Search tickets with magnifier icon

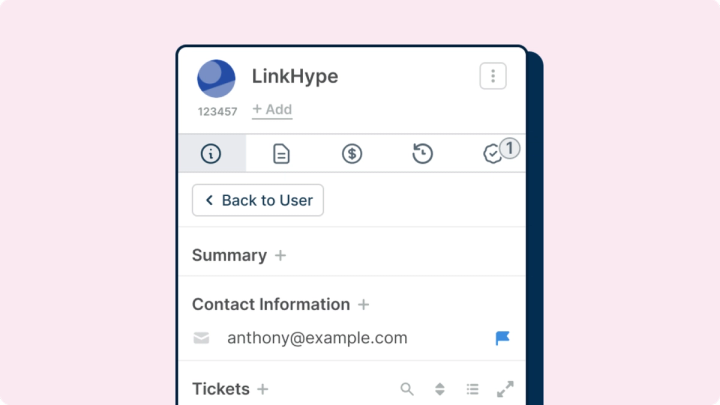click(407, 389)
